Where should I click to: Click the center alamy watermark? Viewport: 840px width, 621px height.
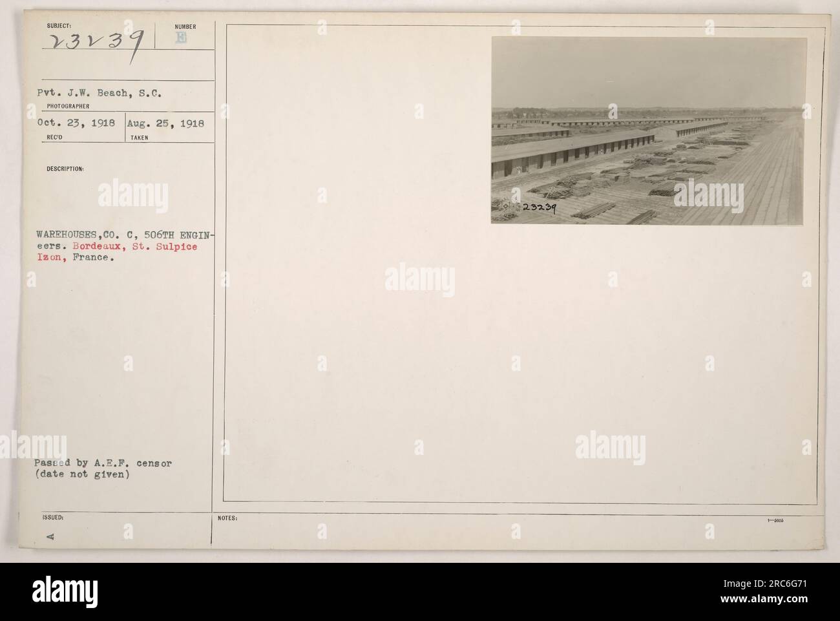click(420, 280)
